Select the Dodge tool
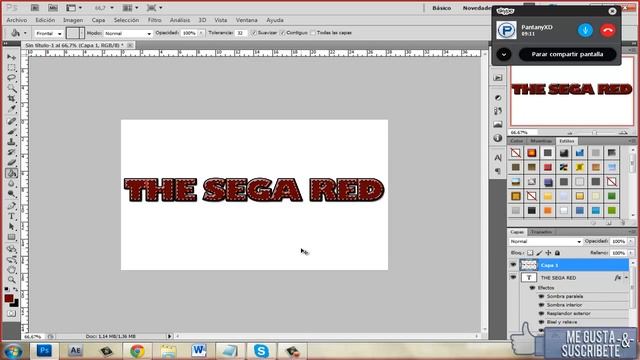Image resolution: width=640 pixels, height=360 pixels. click(11, 194)
